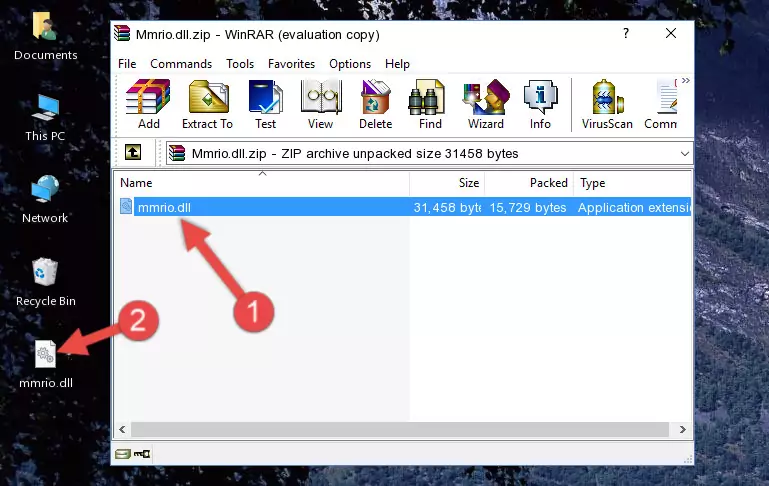Go up one folder level
This screenshot has height=486, width=769.
(133, 153)
